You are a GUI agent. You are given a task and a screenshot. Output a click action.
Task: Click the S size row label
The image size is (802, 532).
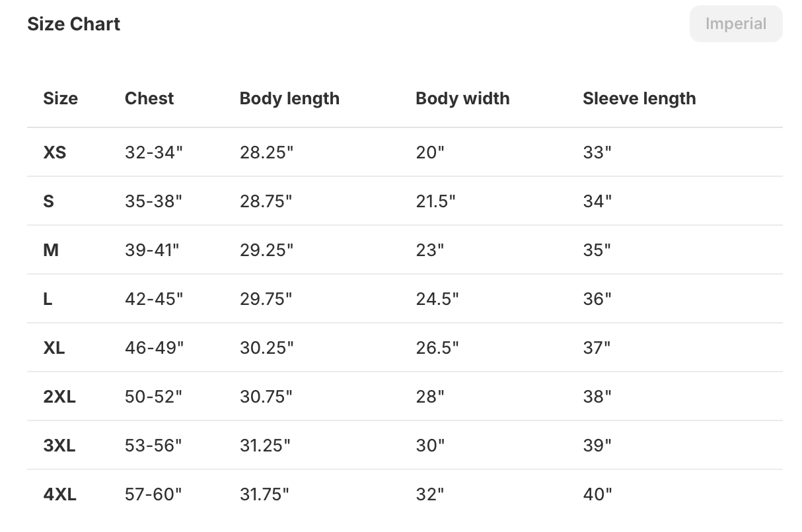point(48,201)
